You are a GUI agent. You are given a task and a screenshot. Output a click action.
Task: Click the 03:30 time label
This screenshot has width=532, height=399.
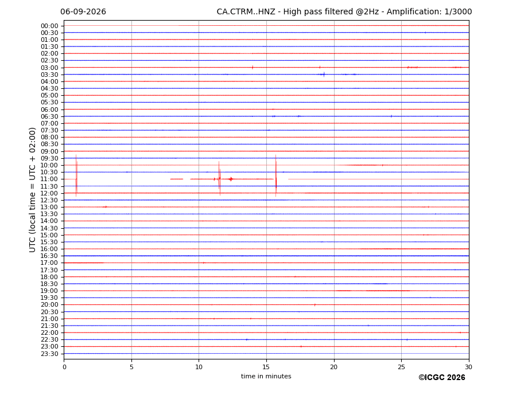tap(49, 75)
